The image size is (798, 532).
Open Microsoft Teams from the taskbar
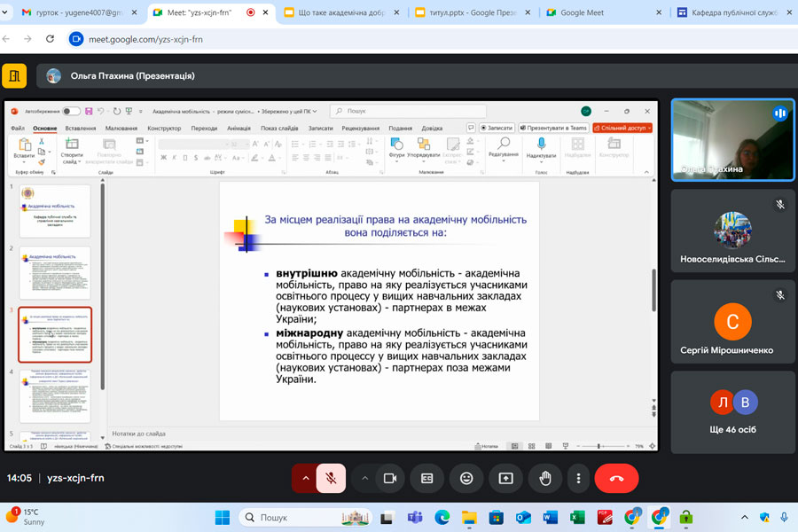click(414, 517)
